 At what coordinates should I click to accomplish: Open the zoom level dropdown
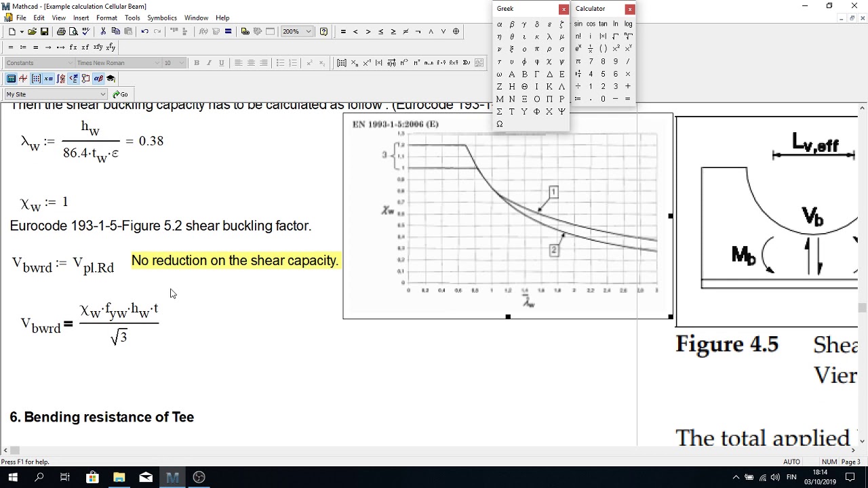tap(309, 31)
